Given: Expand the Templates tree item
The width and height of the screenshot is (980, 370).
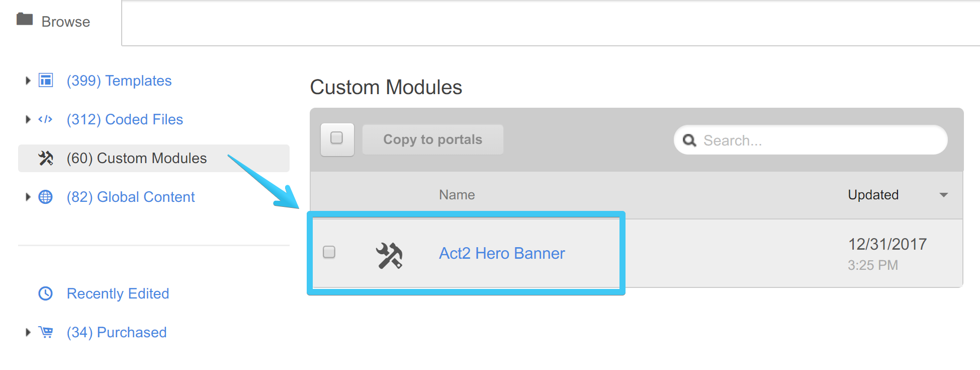Looking at the screenshot, I should 28,81.
